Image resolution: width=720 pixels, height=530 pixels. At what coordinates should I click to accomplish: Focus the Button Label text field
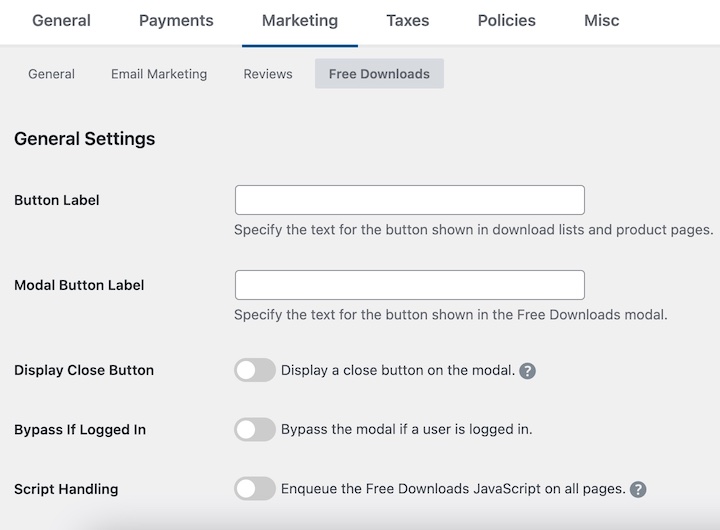[x=410, y=200]
